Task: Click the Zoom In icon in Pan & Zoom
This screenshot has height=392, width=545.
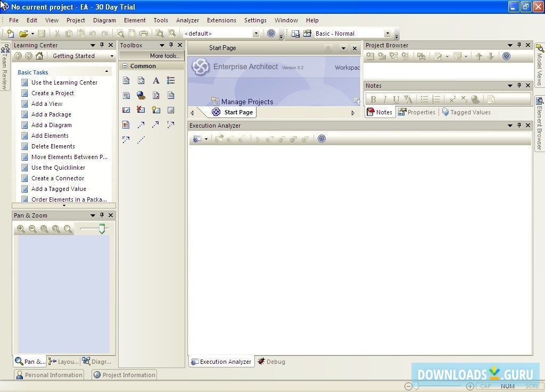Action: point(21,229)
